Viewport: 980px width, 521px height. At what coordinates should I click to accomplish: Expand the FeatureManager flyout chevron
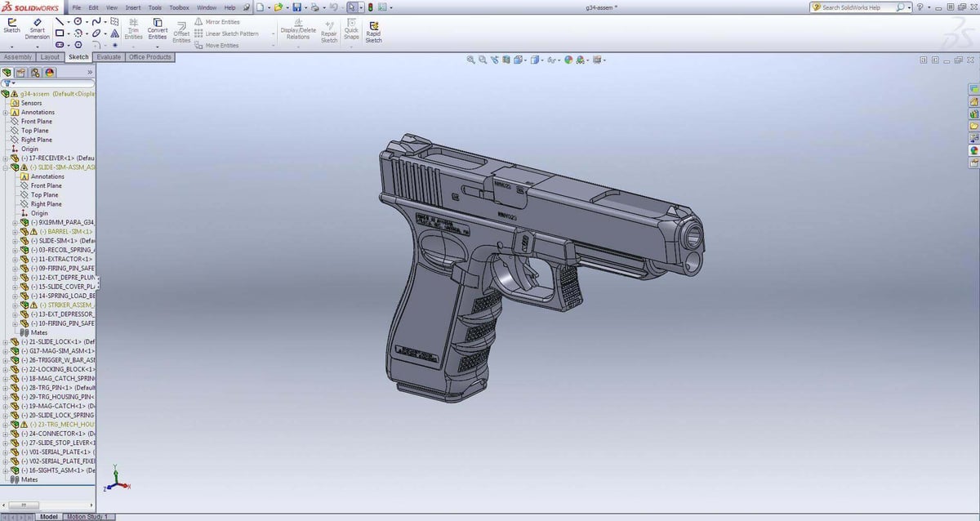click(90, 72)
